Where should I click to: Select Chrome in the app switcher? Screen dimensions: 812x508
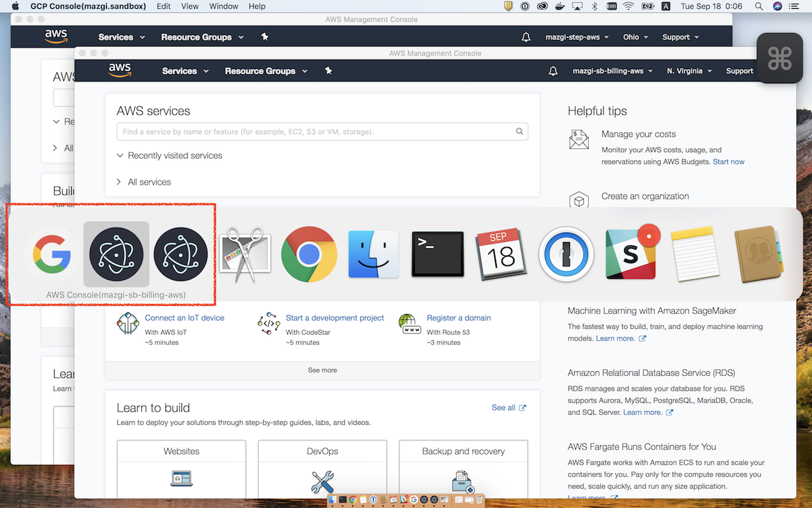[x=309, y=255]
